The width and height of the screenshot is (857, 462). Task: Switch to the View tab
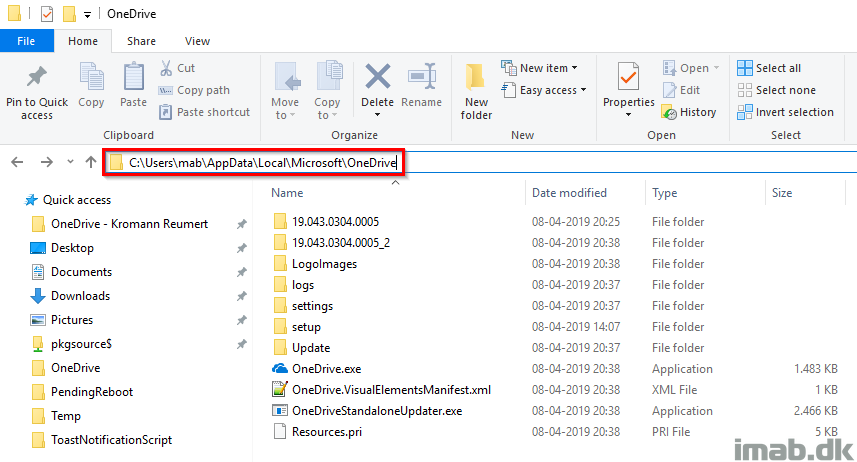coord(197,41)
